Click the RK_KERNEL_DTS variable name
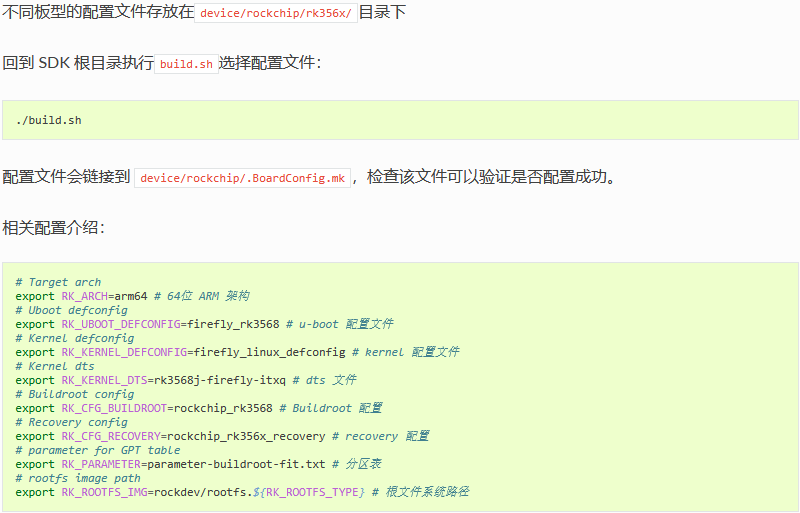Screen dimensions: 800x513 coord(104,381)
